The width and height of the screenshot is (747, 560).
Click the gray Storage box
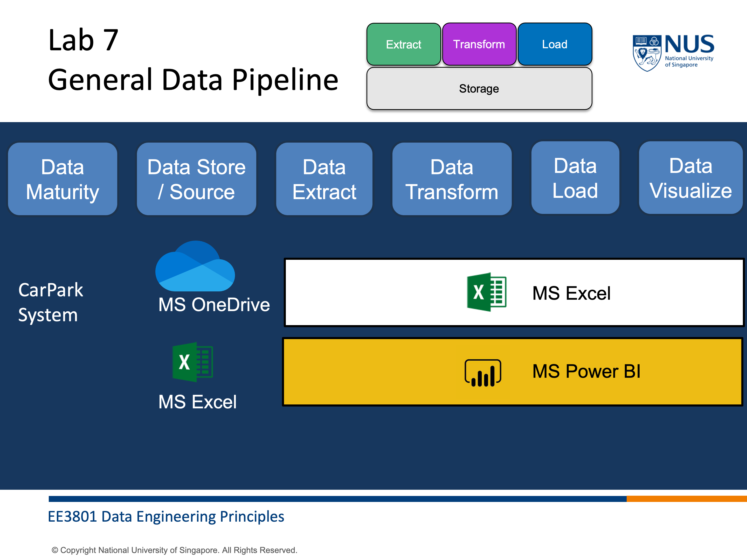pos(479,88)
